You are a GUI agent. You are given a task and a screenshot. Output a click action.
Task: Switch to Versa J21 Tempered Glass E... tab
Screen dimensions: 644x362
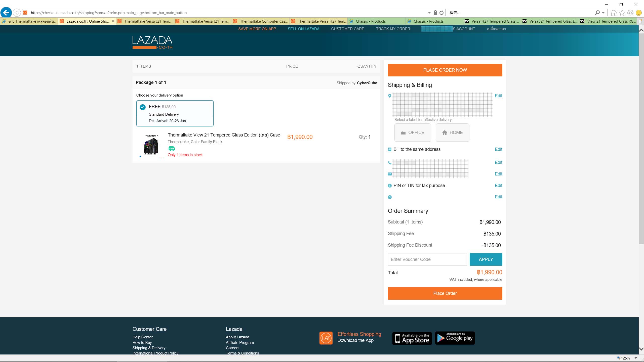[x=550, y=21]
